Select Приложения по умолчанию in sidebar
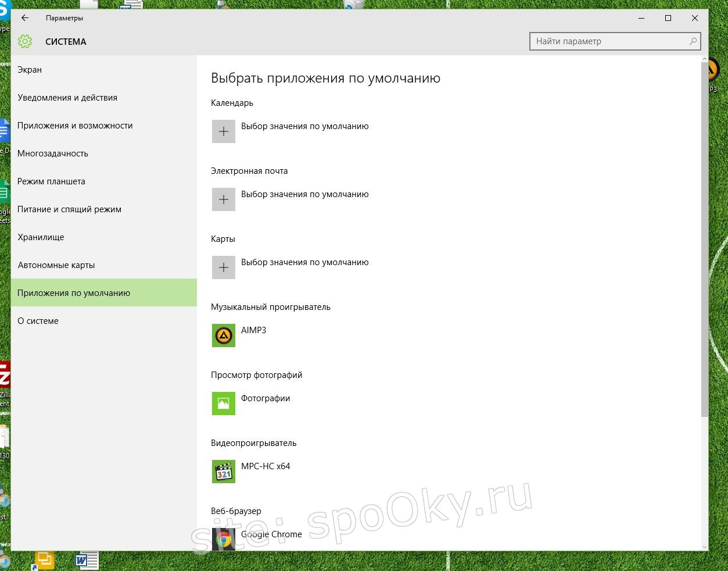 coord(104,292)
